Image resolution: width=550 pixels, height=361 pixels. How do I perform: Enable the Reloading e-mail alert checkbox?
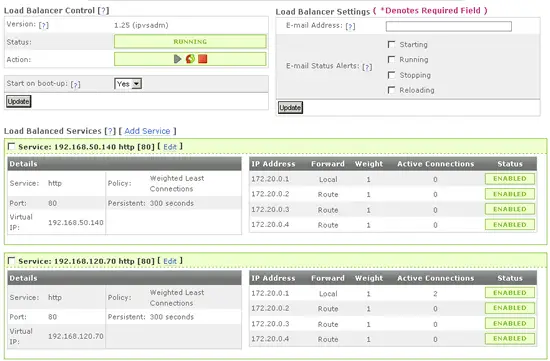point(391,90)
